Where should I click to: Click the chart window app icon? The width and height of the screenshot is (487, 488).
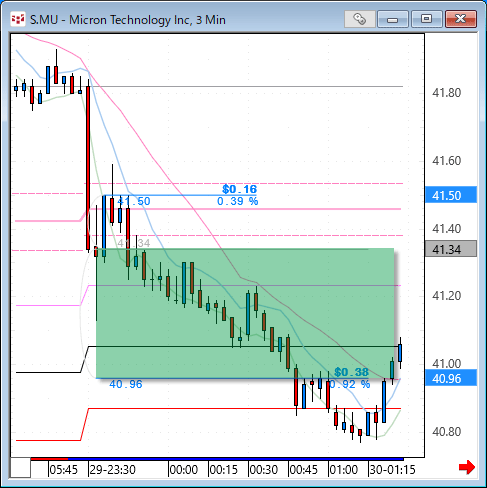(x=18, y=19)
